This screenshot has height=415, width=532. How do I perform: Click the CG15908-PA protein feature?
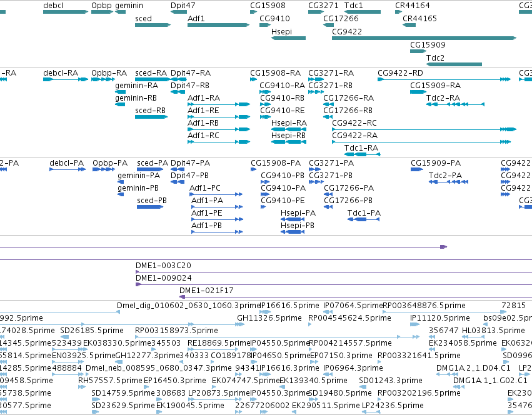pos(253,169)
